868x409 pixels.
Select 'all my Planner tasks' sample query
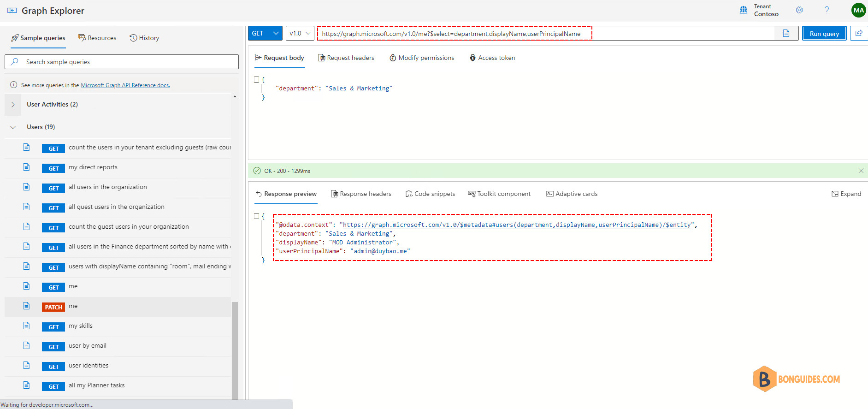click(x=97, y=385)
